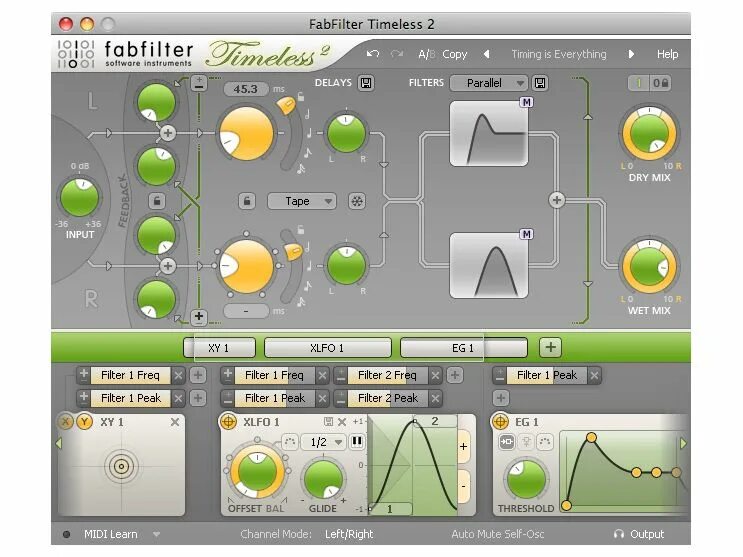Click the 45.3 ms delay time field
This screenshot has height=557, width=743.
[x=245, y=89]
